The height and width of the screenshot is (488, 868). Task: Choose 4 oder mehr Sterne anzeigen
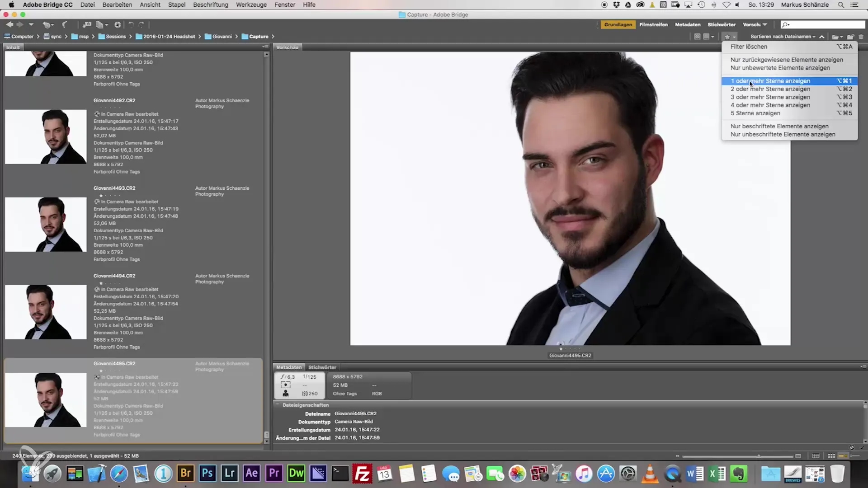(x=789, y=105)
